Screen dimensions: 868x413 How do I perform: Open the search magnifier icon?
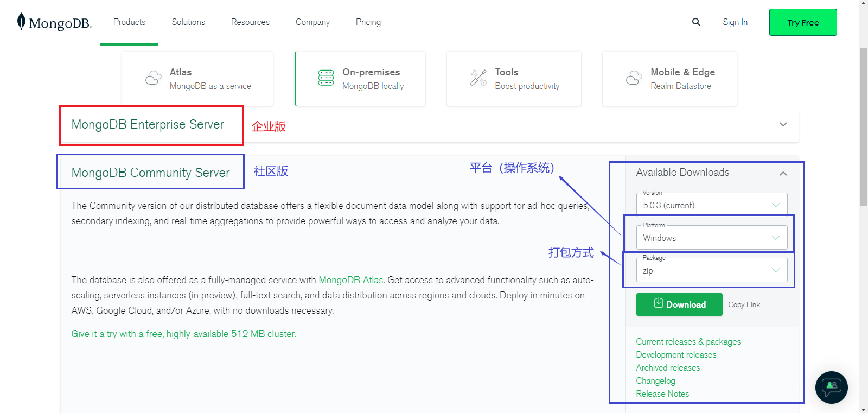[x=696, y=22]
